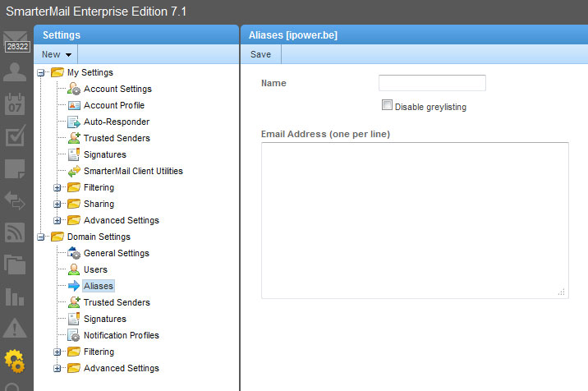Open the RSS feeds icon in sidebar
The image size is (588, 391).
pos(16,232)
